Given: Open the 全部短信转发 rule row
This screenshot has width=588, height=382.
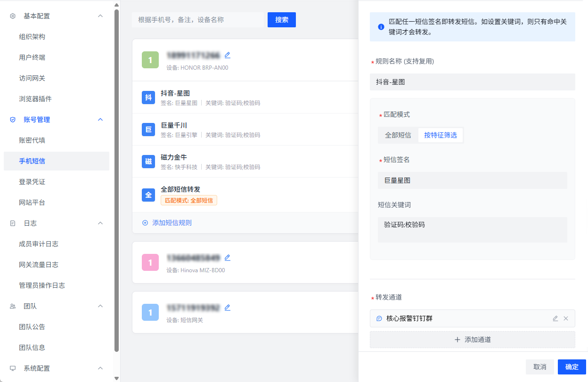Looking at the screenshot, I should tap(245, 195).
